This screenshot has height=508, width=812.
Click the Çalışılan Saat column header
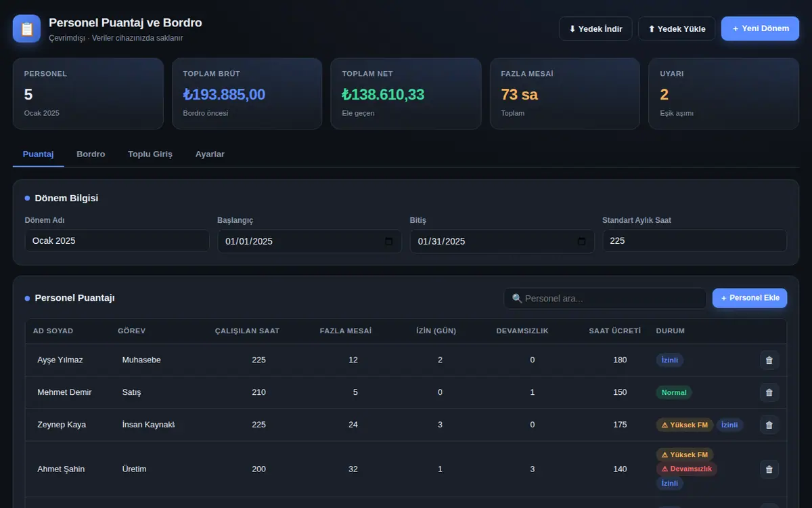pos(247,331)
